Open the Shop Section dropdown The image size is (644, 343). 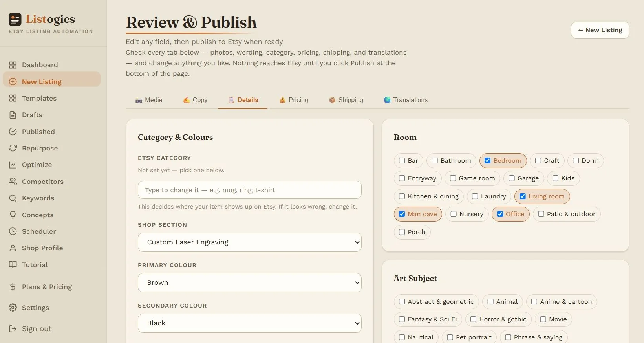point(250,242)
